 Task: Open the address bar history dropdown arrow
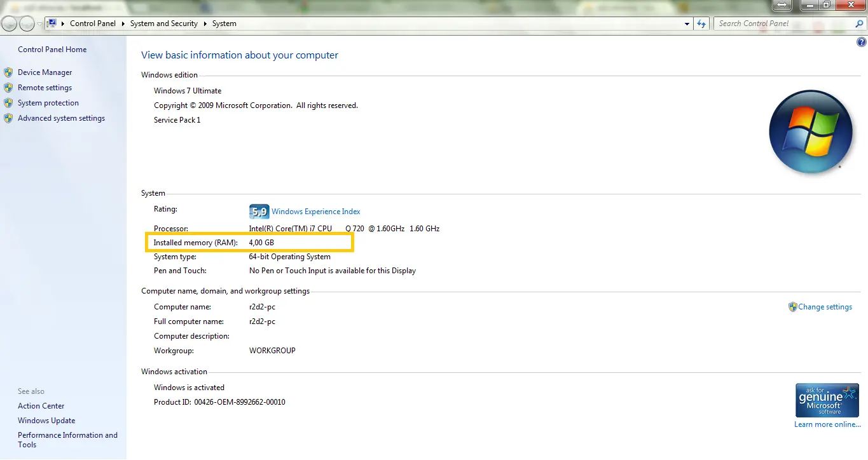pos(687,24)
